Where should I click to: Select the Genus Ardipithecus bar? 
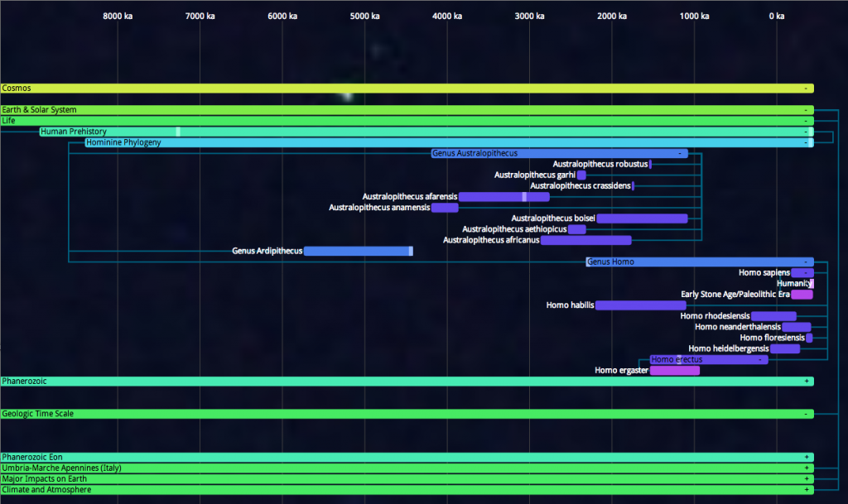pyautogui.click(x=358, y=251)
